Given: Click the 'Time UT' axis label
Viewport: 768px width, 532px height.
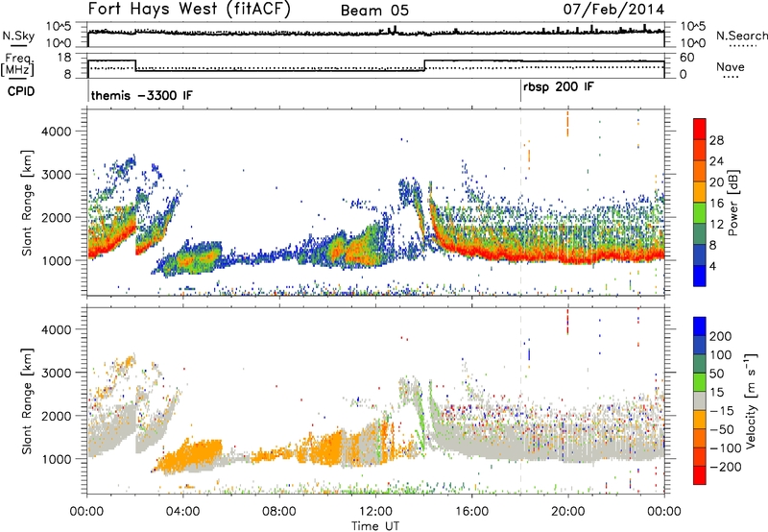Looking at the screenshot, I should pyautogui.click(x=375, y=526).
